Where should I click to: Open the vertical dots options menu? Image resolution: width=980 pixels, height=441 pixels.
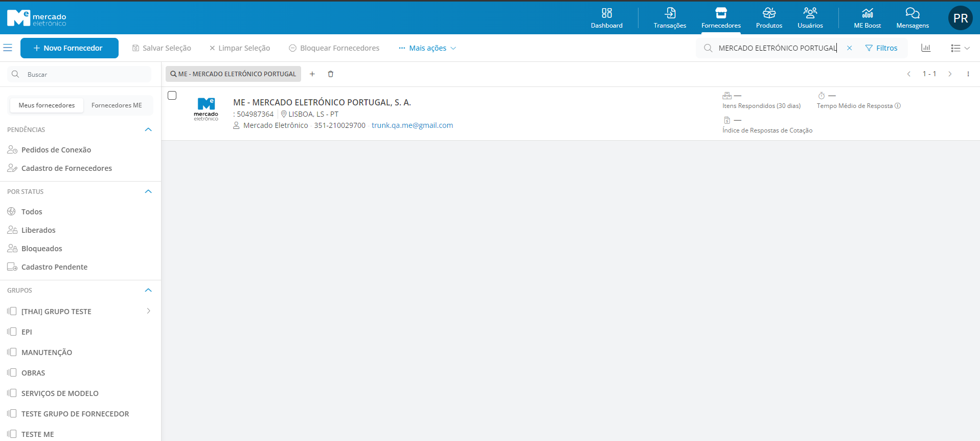(968, 74)
